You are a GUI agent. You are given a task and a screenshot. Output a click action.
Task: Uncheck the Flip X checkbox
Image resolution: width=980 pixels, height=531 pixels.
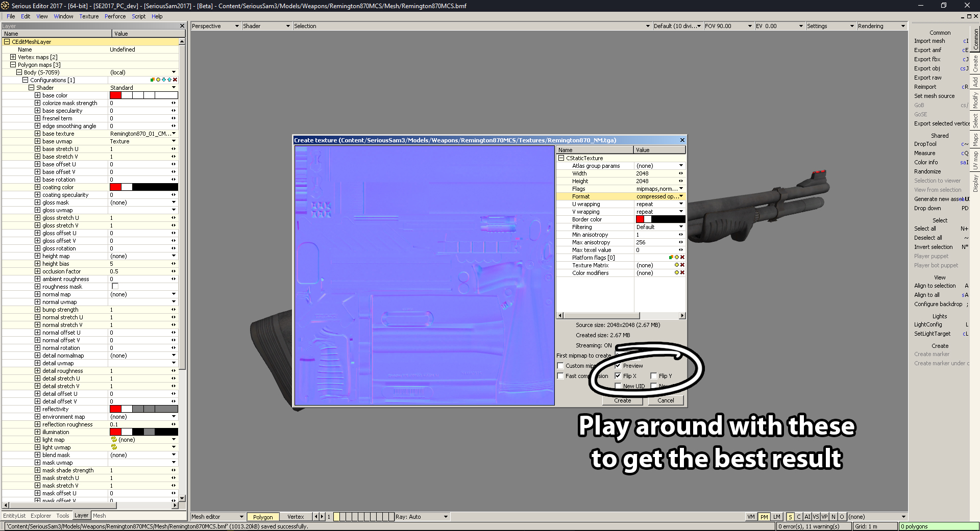pyautogui.click(x=618, y=376)
